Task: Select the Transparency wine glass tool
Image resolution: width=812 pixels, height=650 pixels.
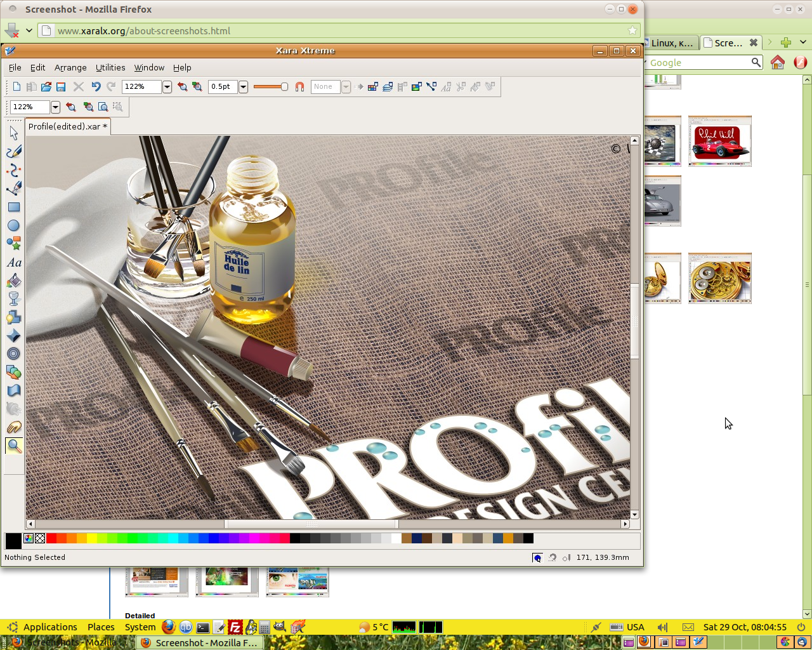Action: (x=14, y=299)
